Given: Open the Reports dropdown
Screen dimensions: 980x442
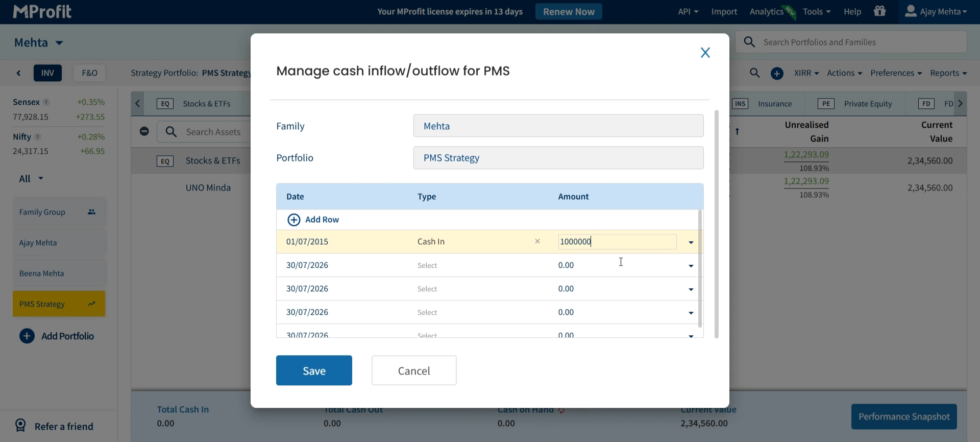Looking at the screenshot, I should tap(948, 73).
